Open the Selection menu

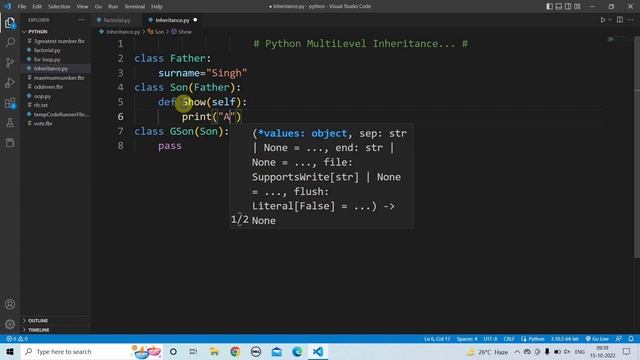click(59, 7)
